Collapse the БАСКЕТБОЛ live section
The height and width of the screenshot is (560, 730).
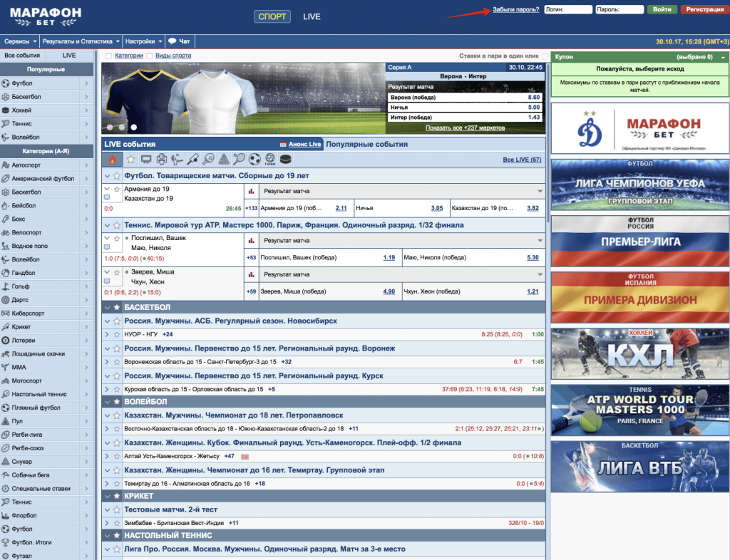(x=107, y=307)
